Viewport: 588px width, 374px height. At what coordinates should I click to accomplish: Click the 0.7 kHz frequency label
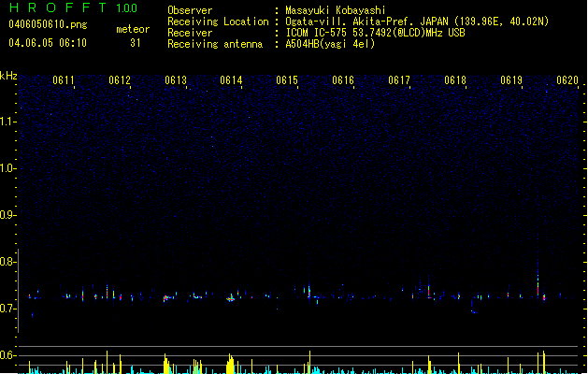(x=7, y=309)
